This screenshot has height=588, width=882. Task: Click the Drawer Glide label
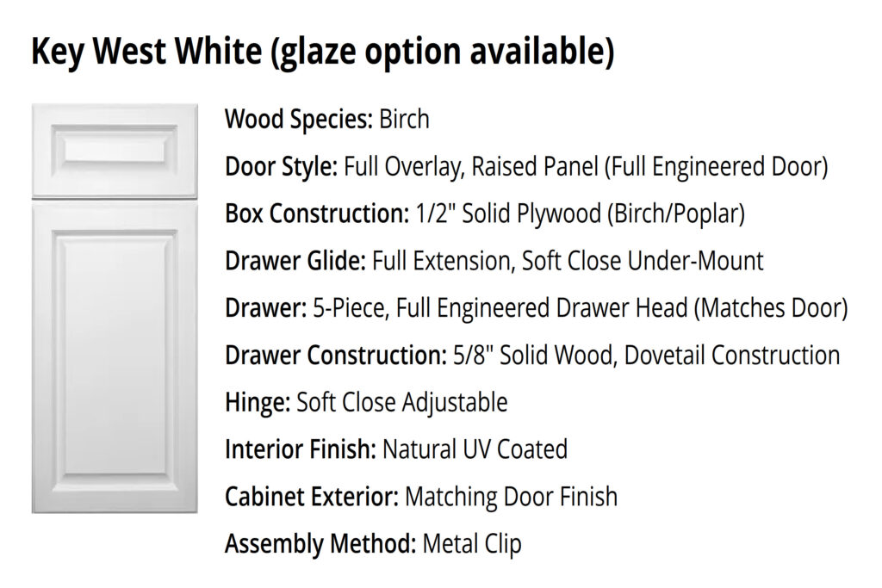tap(295, 261)
